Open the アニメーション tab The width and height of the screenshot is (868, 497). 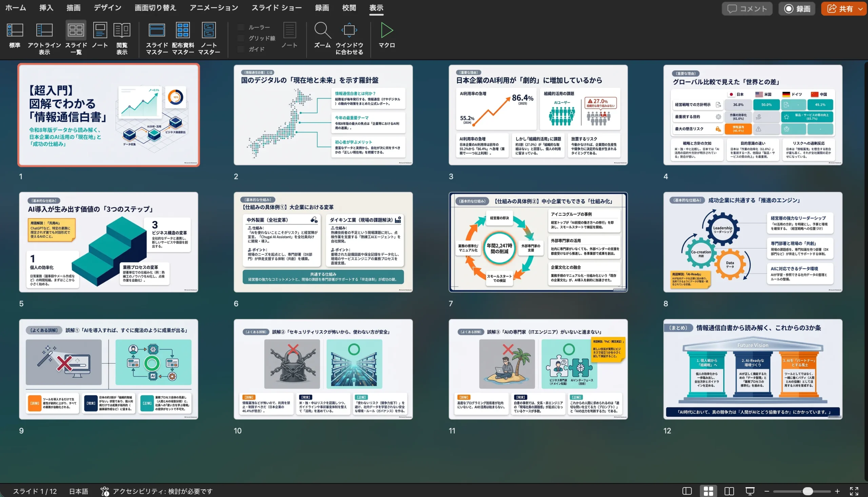pos(214,8)
